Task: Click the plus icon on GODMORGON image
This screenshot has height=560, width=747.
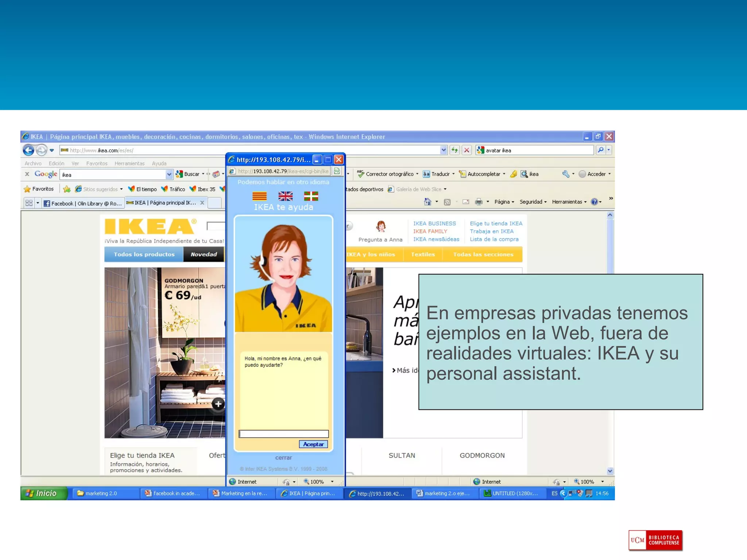Action: pos(218,404)
